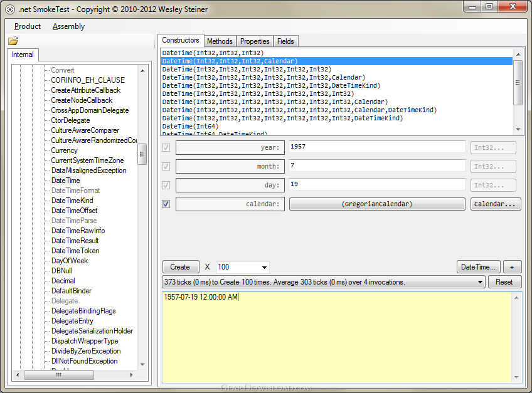The height and width of the screenshot is (393, 532).
Task: Click the type tree scroll-down arrow
Action: [142, 365]
